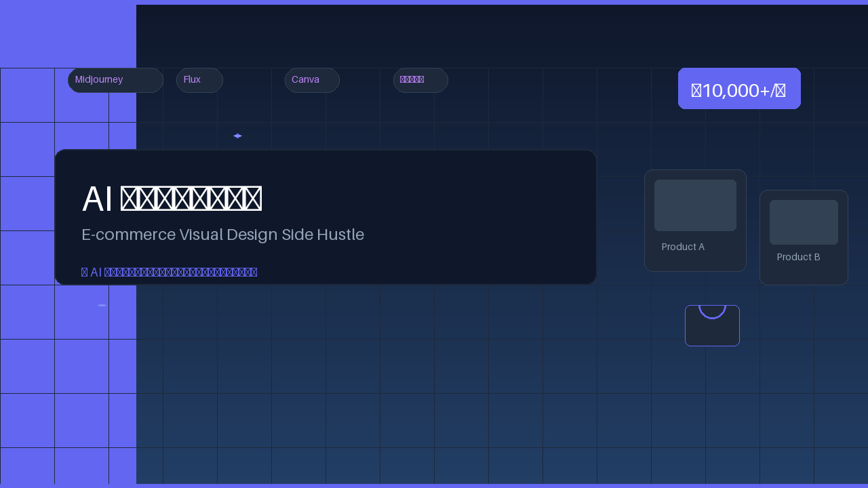The image size is (868, 488).
Task: Select the Flux tag pill
Action: coord(199,80)
